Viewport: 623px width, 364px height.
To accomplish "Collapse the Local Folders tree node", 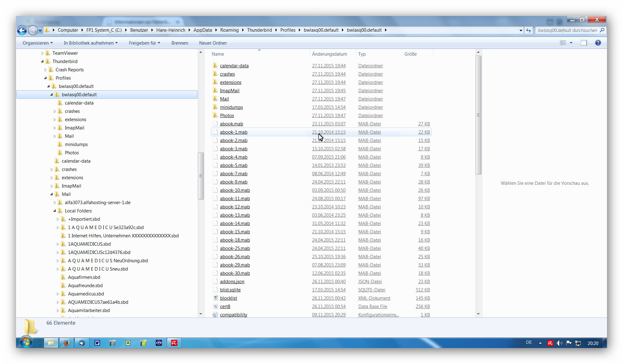I will pyautogui.click(x=55, y=211).
